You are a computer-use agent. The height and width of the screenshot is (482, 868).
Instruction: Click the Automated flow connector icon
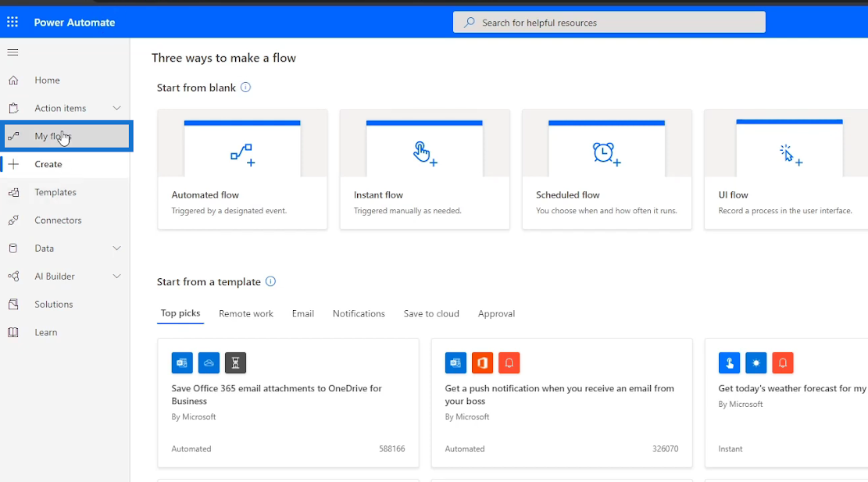pyautogui.click(x=242, y=155)
